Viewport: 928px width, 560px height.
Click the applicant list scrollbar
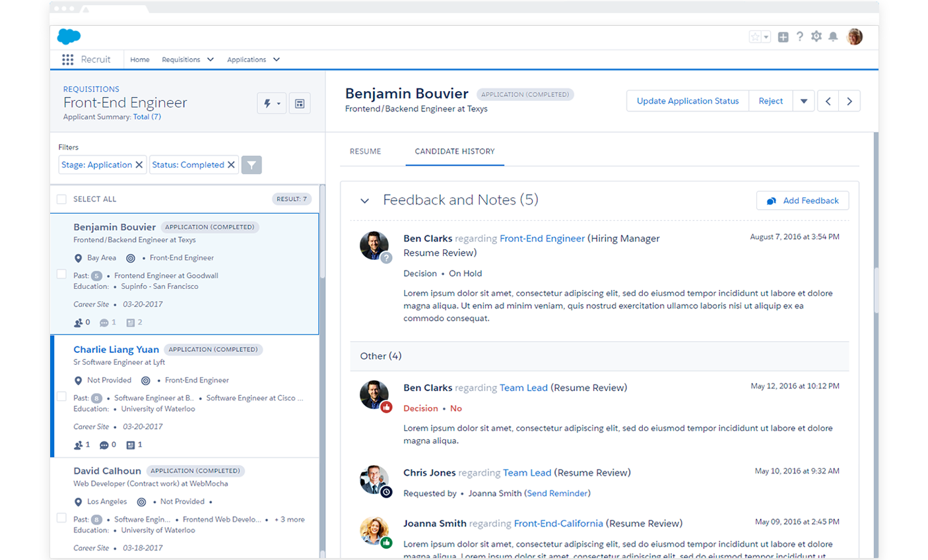tap(322, 231)
